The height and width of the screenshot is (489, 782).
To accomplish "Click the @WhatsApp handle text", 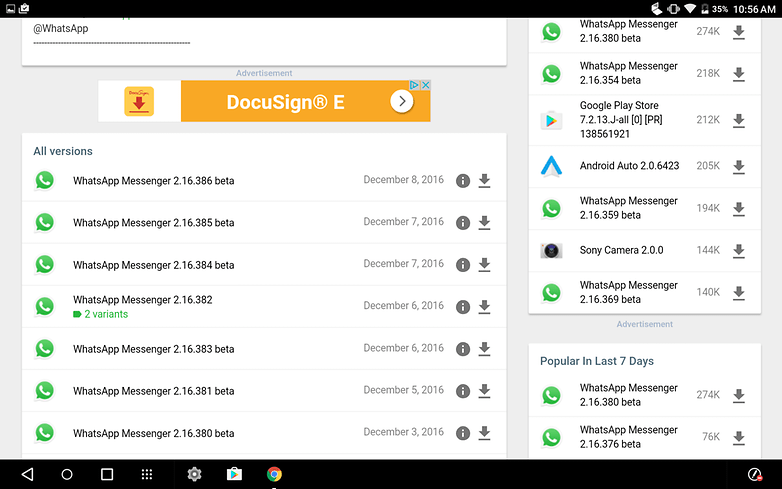I will [61, 28].
